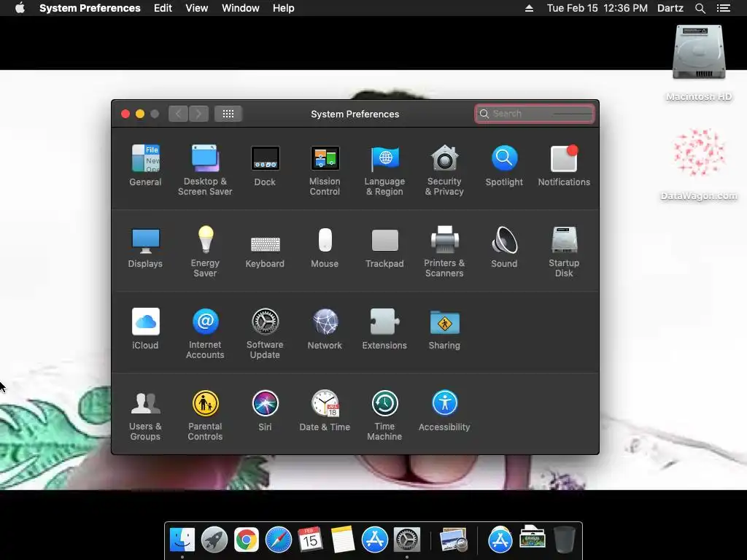
Task: Click the Show All grid button
Action: coord(228,114)
